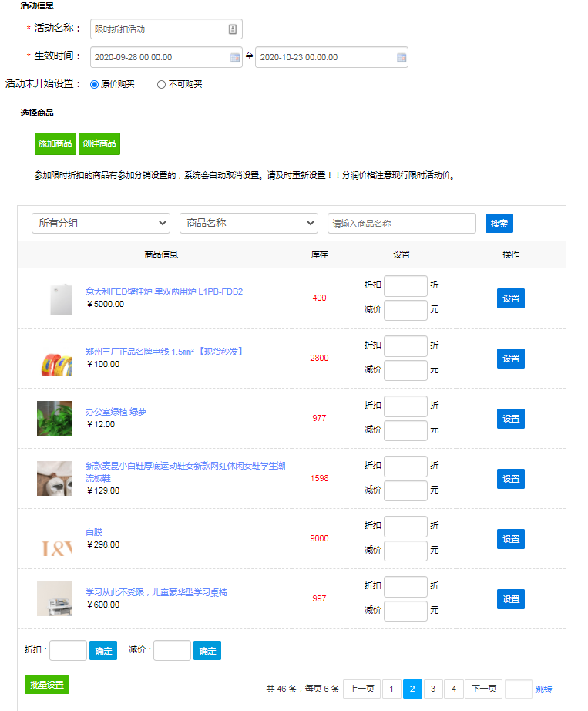Click the 学习桌椅 product thumbnail
The height and width of the screenshot is (711, 588).
(55, 598)
